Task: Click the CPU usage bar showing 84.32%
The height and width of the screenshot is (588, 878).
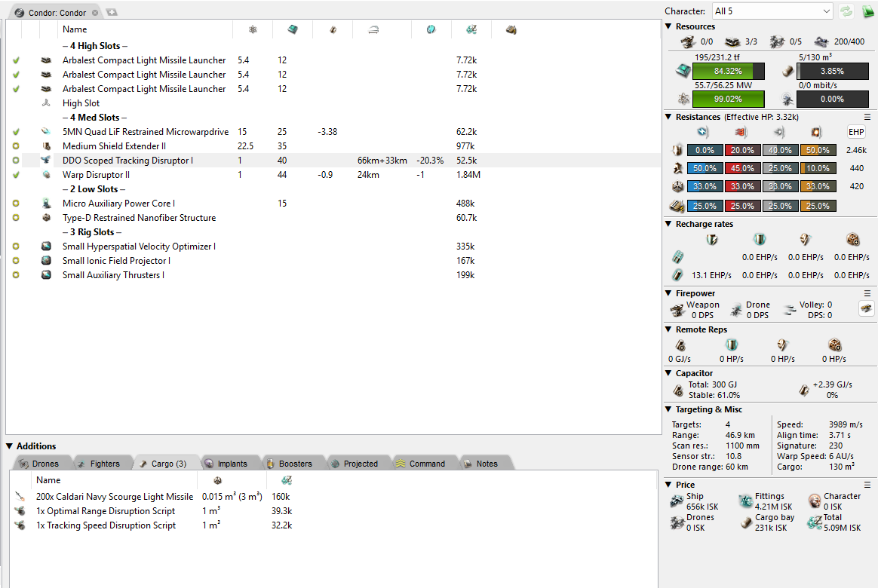Action: click(x=728, y=71)
